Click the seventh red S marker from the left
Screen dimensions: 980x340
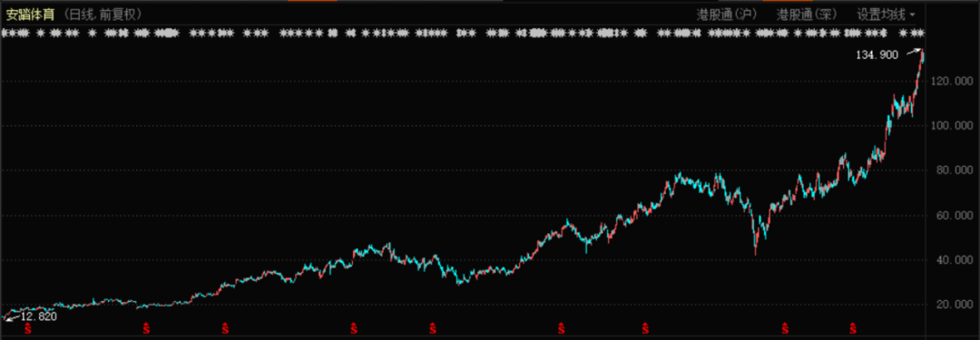click(645, 328)
